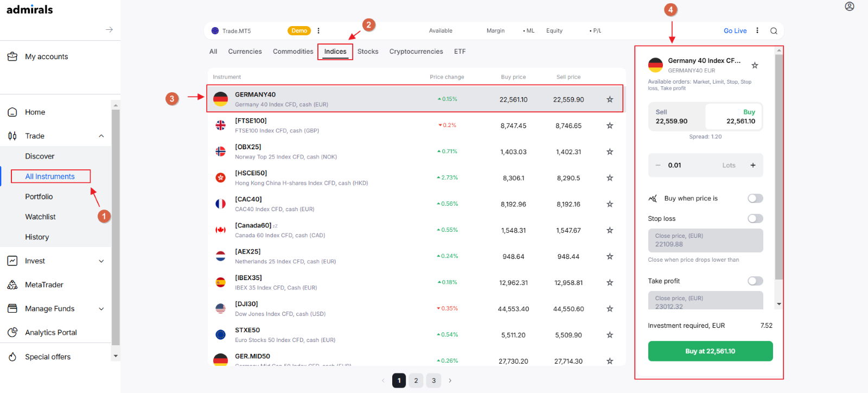
Task: Increase lots with plus button
Action: click(x=753, y=165)
